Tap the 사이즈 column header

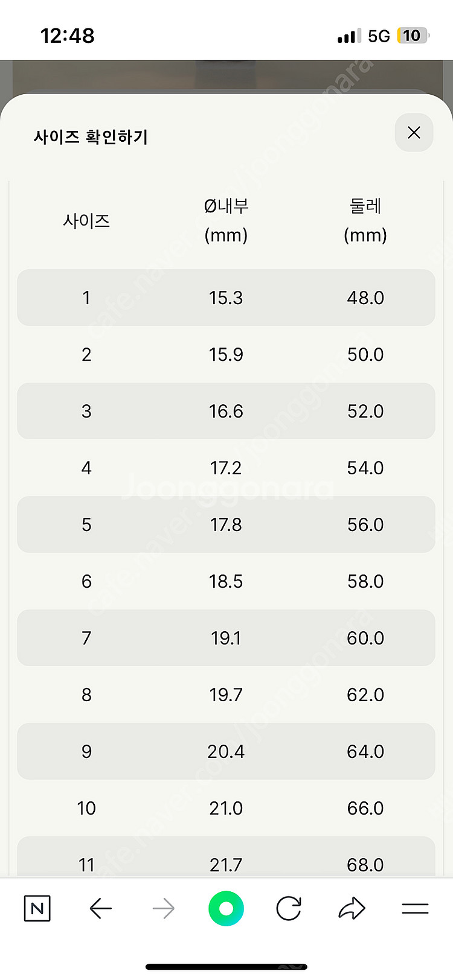pos(86,221)
